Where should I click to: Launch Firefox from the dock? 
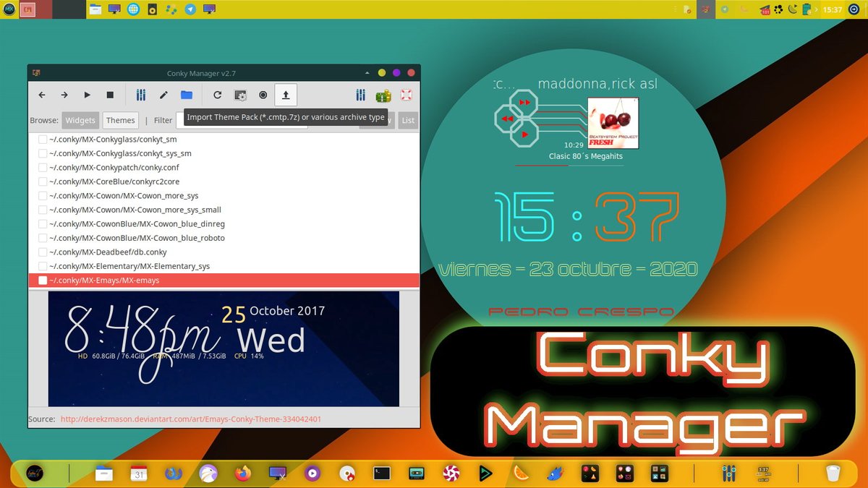tap(242, 474)
